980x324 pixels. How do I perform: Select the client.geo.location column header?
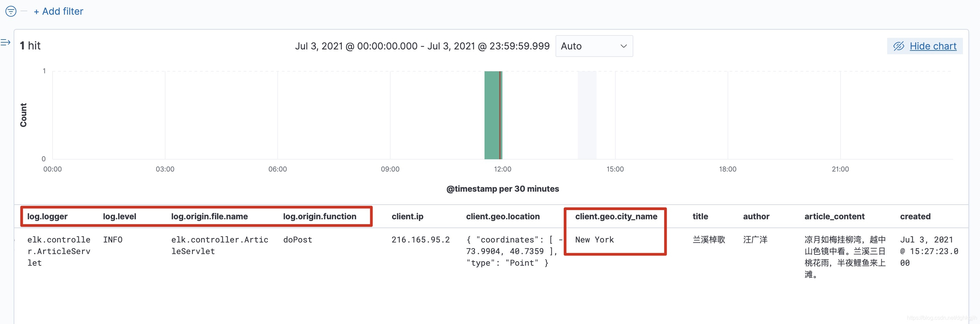tap(503, 216)
